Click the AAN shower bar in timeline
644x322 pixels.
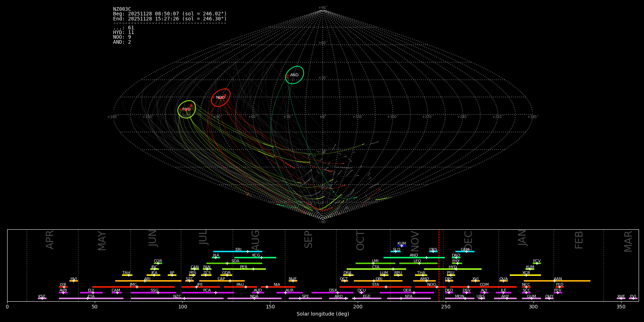pyautogui.click(x=557, y=281)
